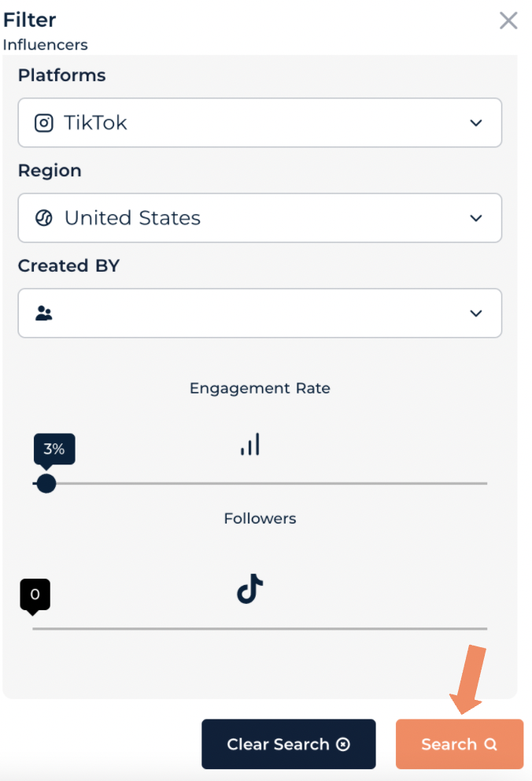Open the Region dropdown chevron
Image resolution: width=532 pixels, height=781 pixels.
(x=475, y=218)
